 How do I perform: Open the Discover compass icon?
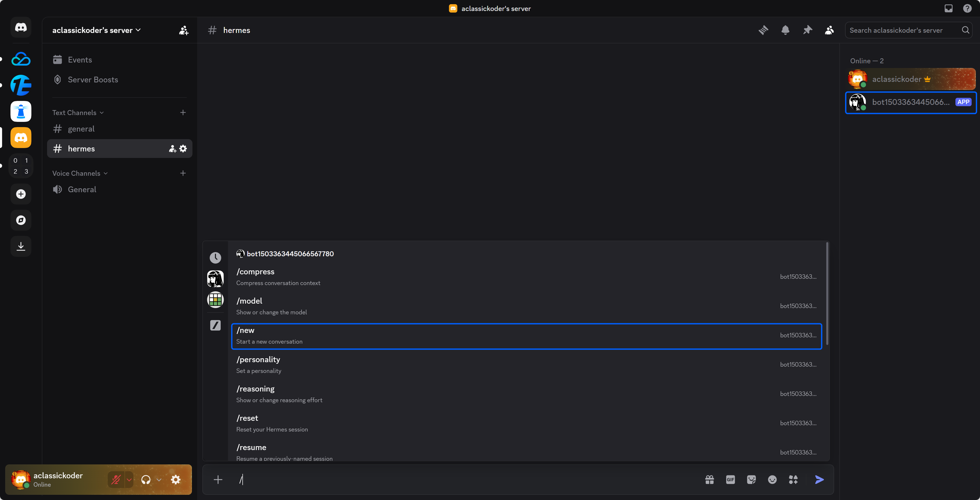[x=21, y=220]
